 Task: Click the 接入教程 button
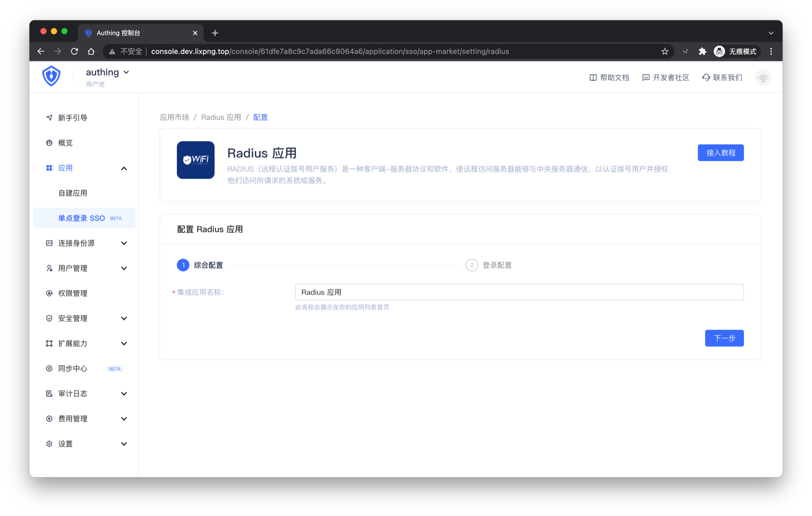click(x=720, y=153)
